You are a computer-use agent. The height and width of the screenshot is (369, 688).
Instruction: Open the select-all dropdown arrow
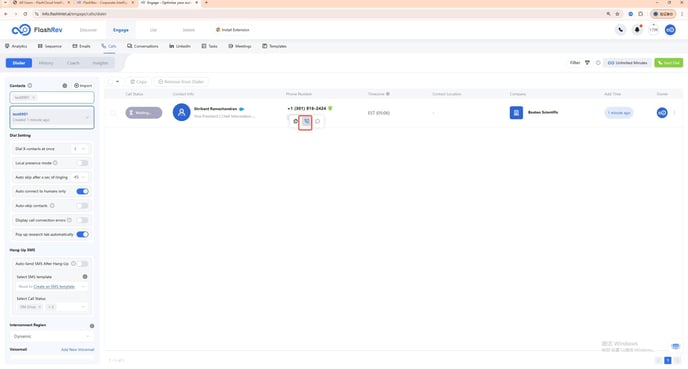pyautogui.click(x=118, y=82)
